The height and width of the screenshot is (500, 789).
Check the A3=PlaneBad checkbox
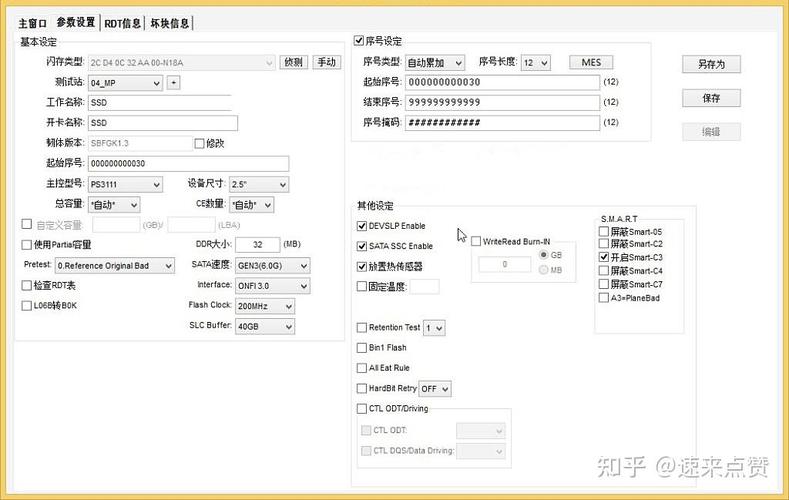click(x=604, y=298)
